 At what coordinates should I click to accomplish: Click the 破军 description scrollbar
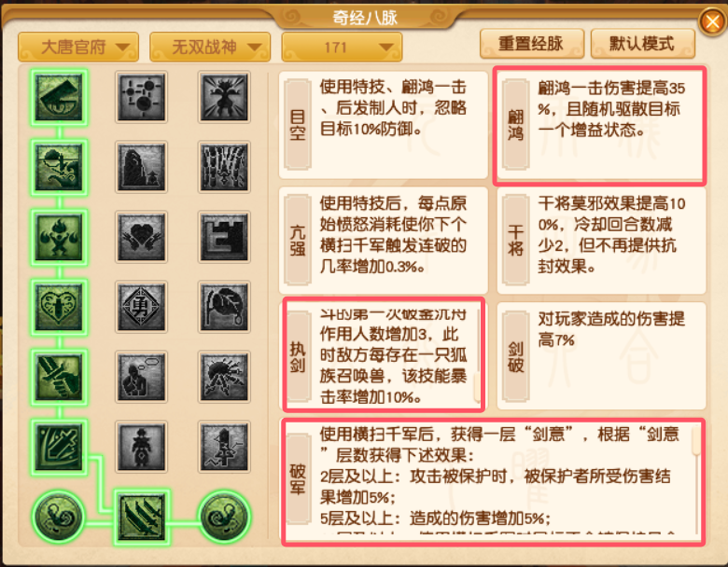click(696, 480)
